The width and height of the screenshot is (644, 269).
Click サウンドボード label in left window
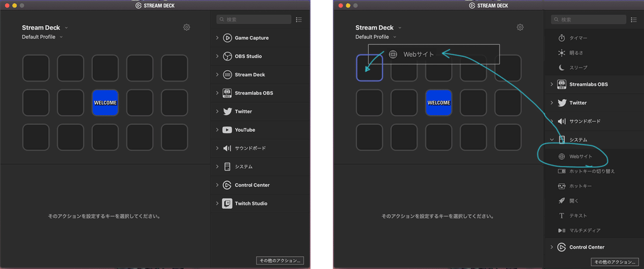(250, 148)
